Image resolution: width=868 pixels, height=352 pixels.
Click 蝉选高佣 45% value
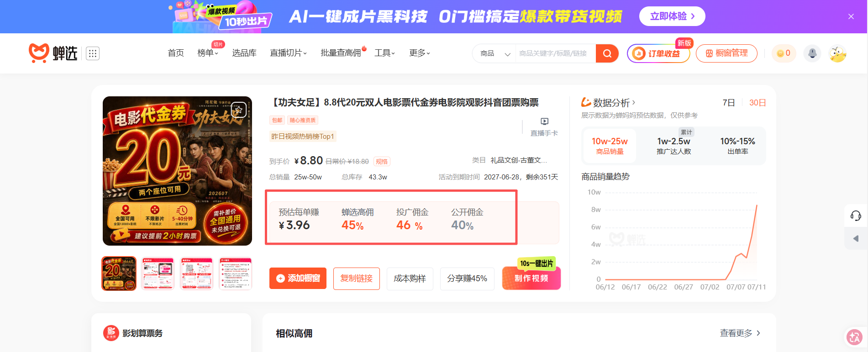pyautogui.click(x=352, y=225)
